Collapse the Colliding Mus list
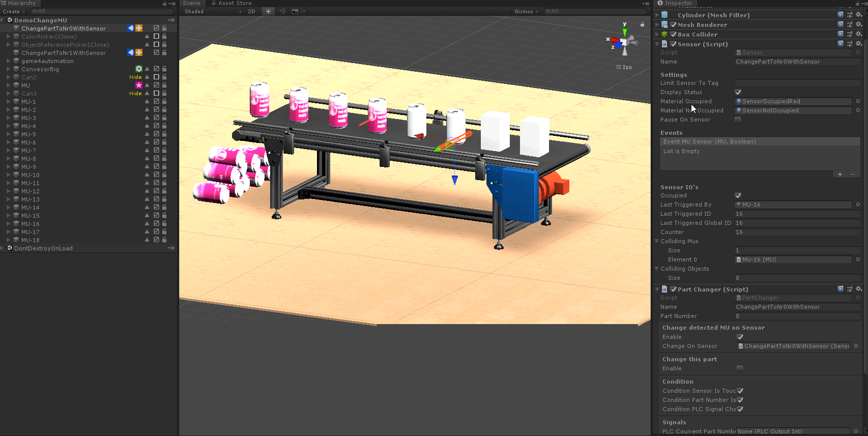Screen dimensions: 868x436 [657, 241]
